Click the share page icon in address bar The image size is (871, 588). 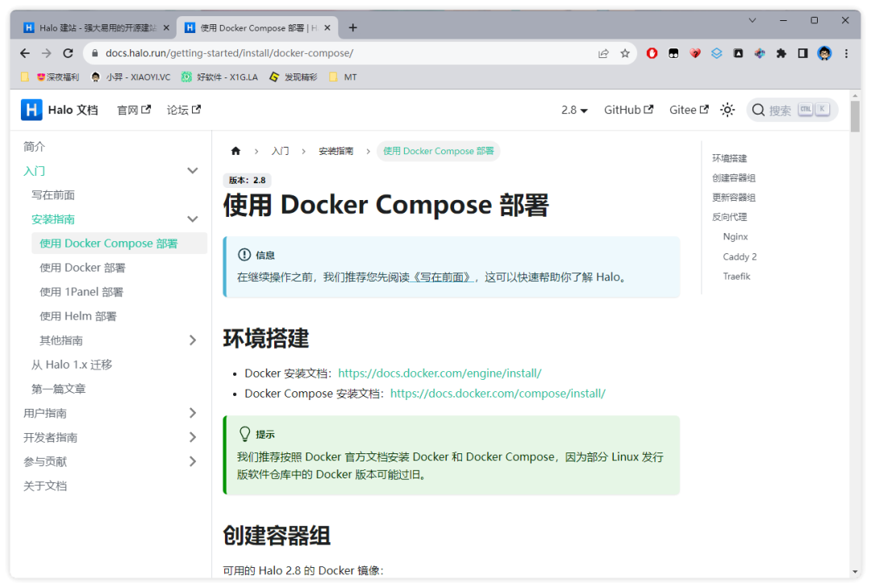pos(603,53)
